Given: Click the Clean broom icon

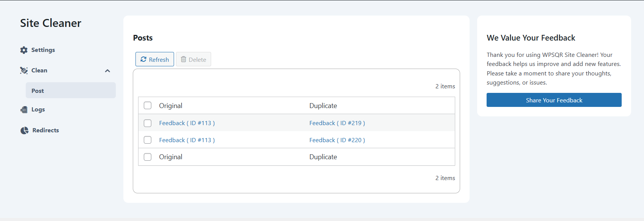Looking at the screenshot, I should 24,71.
